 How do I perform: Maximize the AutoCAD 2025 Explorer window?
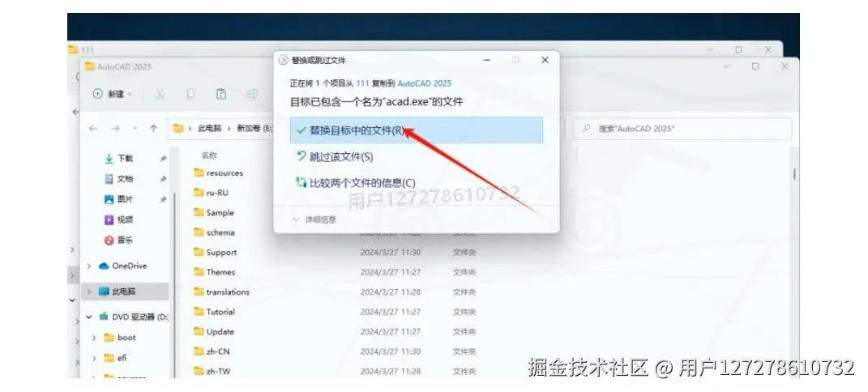[x=755, y=66]
